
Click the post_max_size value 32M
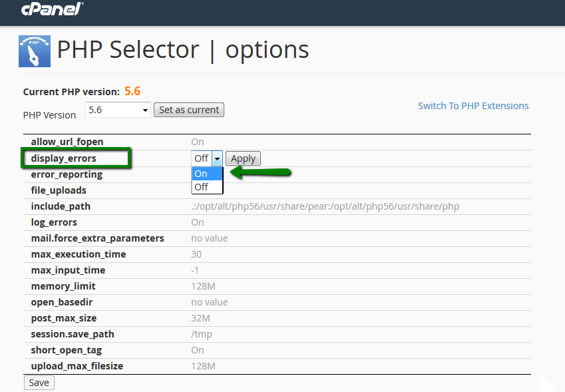click(x=200, y=318)
